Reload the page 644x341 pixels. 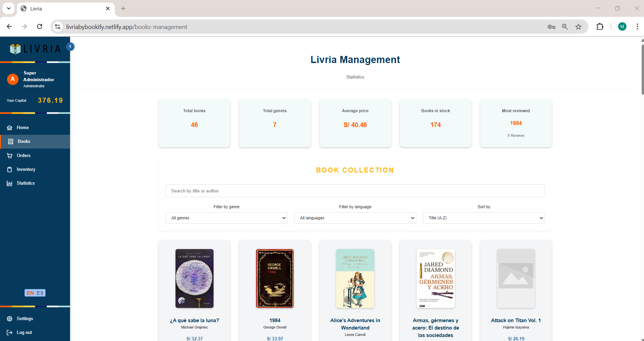[x=39, y=27]
